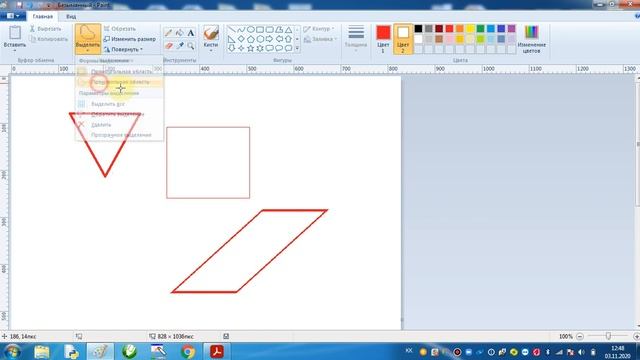
Task: Pick the Oval shape
Action: 251,29
